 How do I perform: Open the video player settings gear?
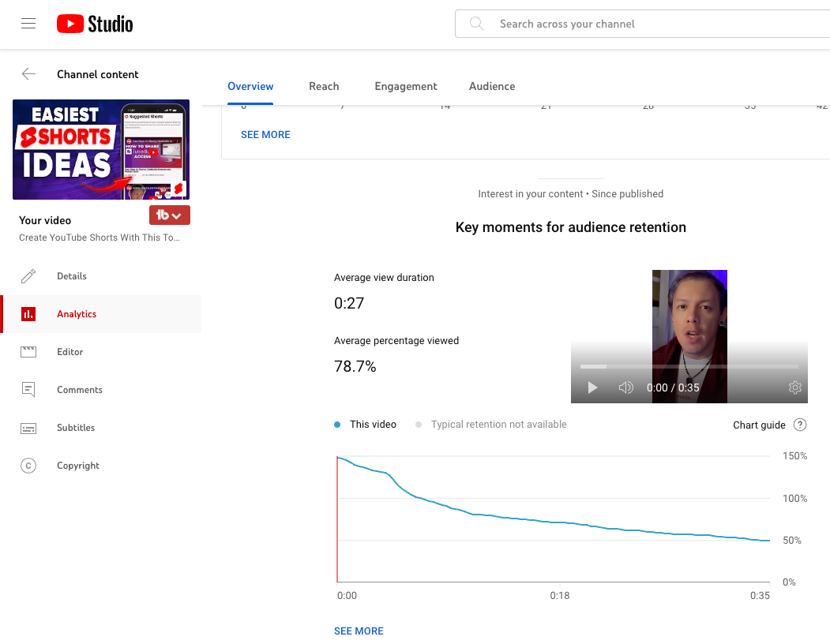(794, 388)
